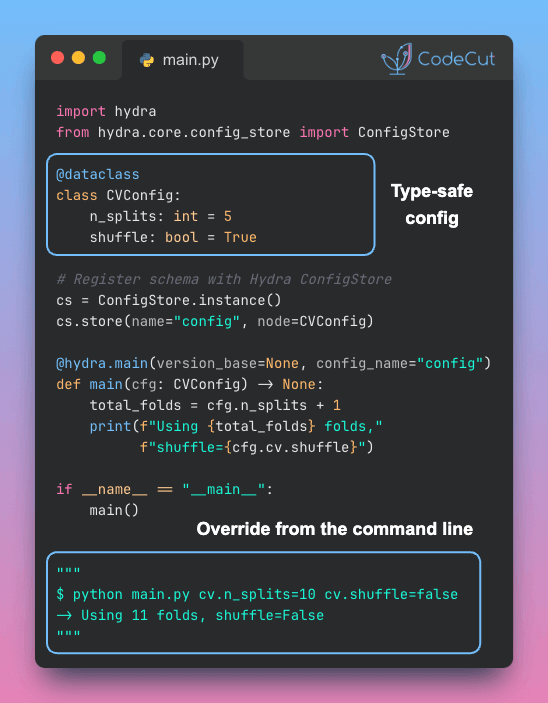The image size is (548, 703).
Task: Click the print(f"Using {total_folds} folds," line
Action: click(236, 426)
